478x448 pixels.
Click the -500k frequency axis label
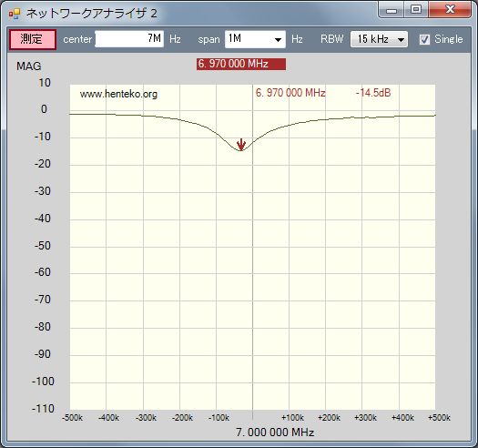coord(72,418)
